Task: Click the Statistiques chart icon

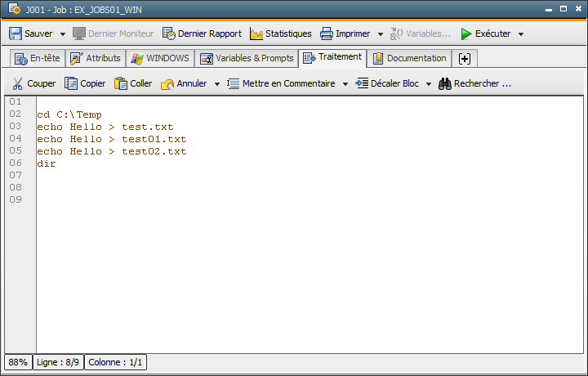Action: pyautogui.click(x=256, y=34)
